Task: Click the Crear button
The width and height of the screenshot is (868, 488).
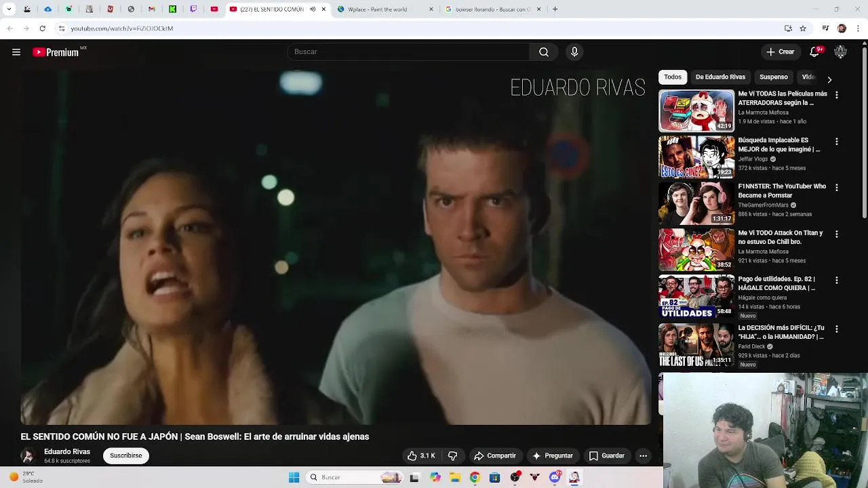Action: tap(780, 52)
